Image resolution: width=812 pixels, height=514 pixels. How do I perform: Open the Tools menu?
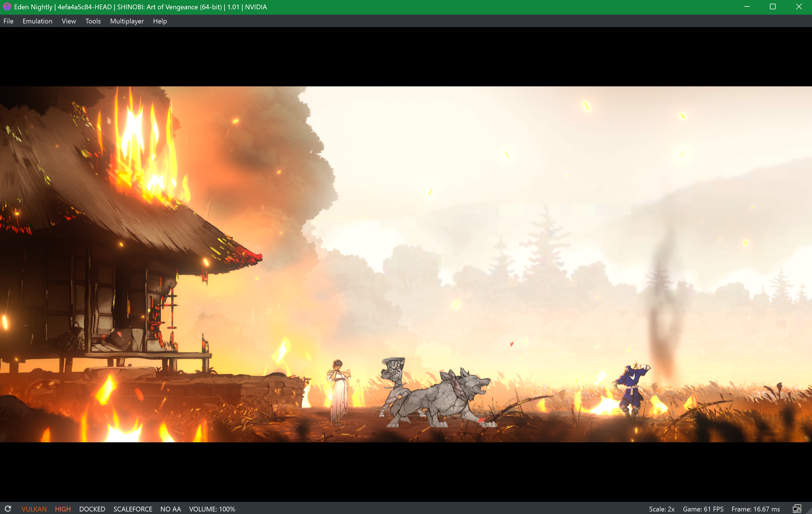coord(93,21)
